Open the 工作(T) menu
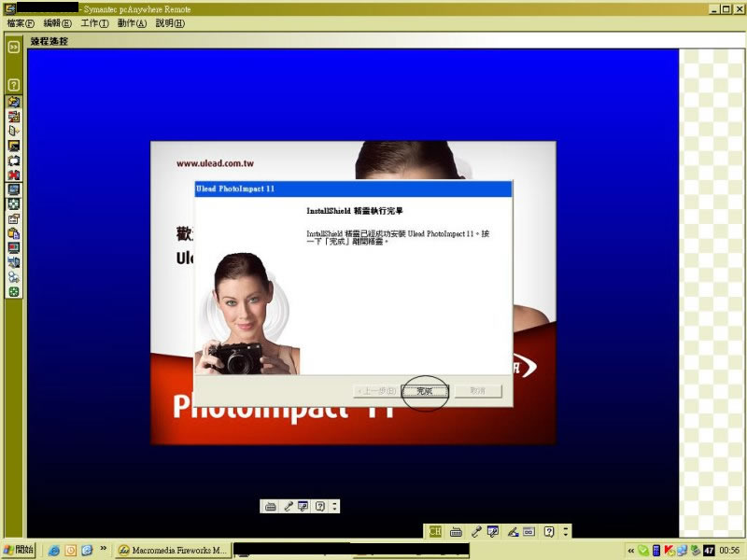Screen dimensions: 747x560 pyautogui.click(x=94, y=22)
